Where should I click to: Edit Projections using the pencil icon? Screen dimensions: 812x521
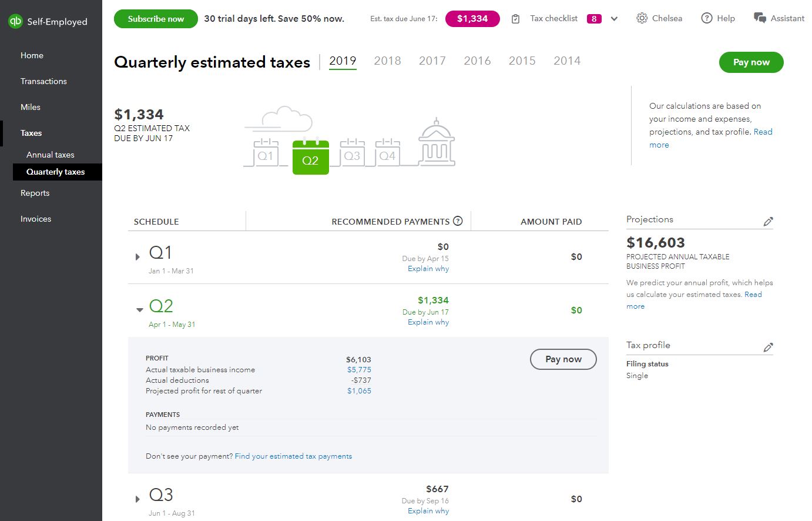768,221
